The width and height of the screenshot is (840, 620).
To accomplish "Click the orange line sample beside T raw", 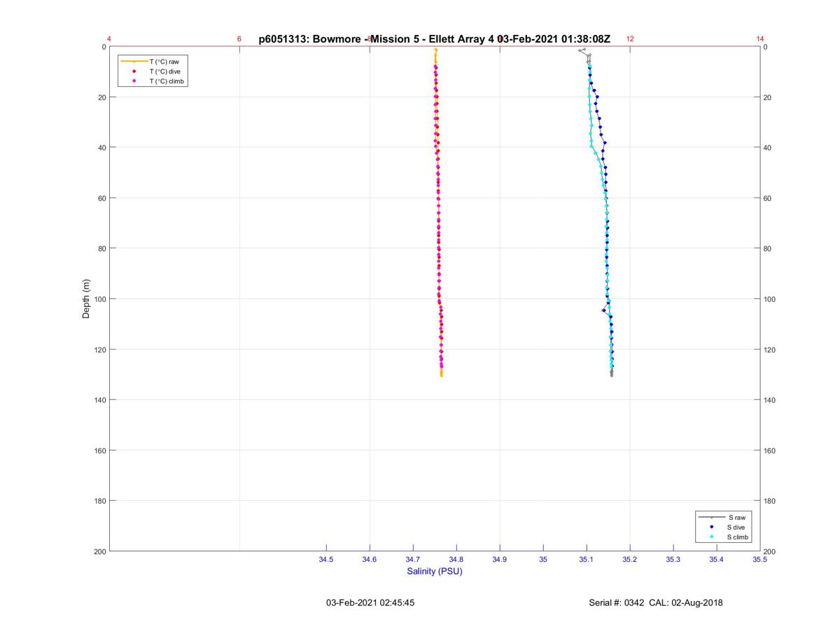I will [x=134, y=62].
